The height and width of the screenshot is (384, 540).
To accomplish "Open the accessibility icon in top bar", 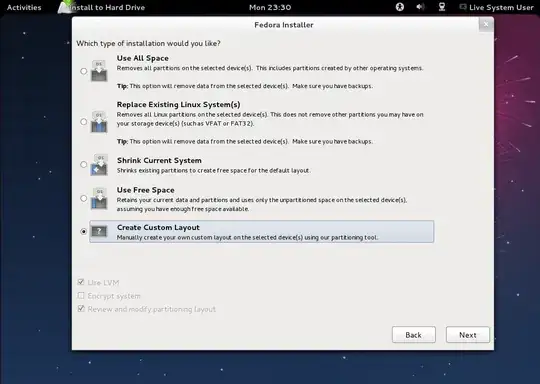I will click(399, 7).
